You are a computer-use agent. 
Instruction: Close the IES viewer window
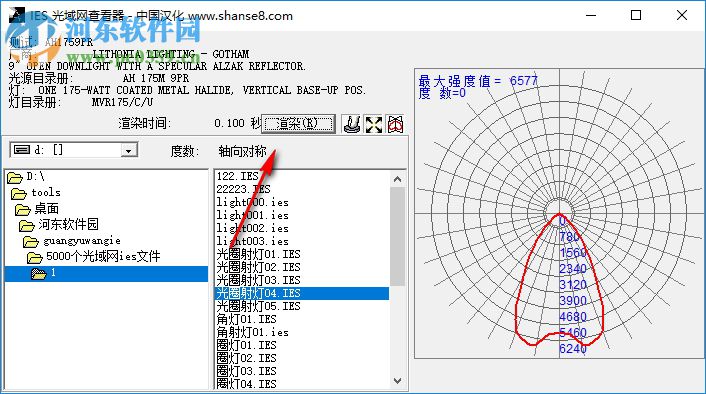[x=682, y=15]
